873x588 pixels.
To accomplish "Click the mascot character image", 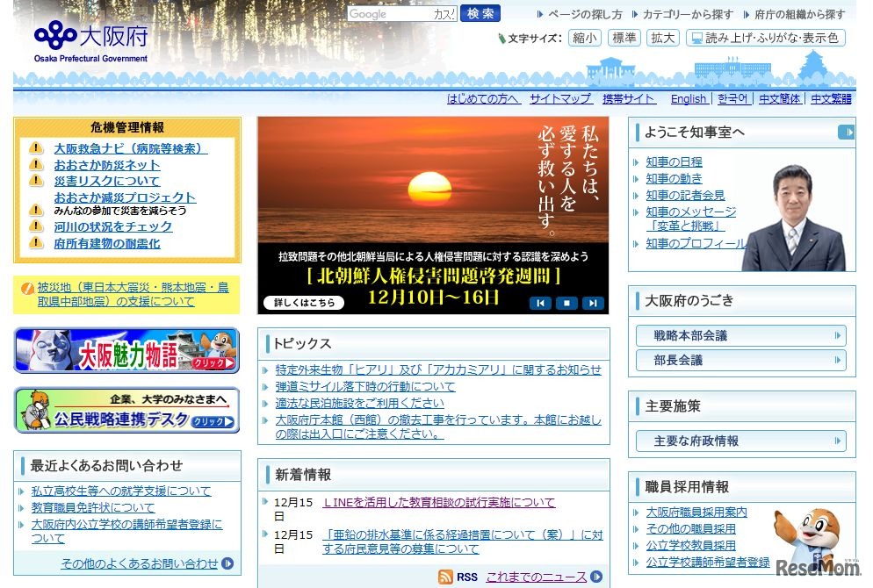I will tap(808, 537).
